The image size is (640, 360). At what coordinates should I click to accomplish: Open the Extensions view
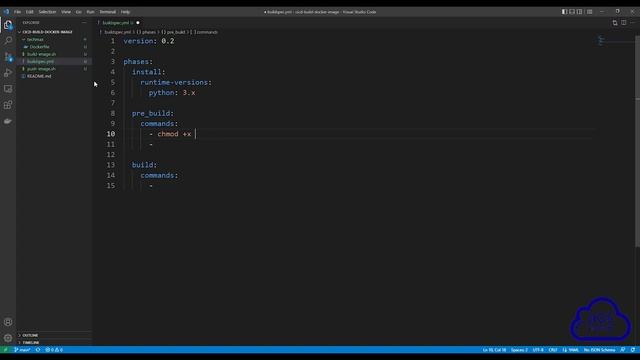[x=8, y=105]
